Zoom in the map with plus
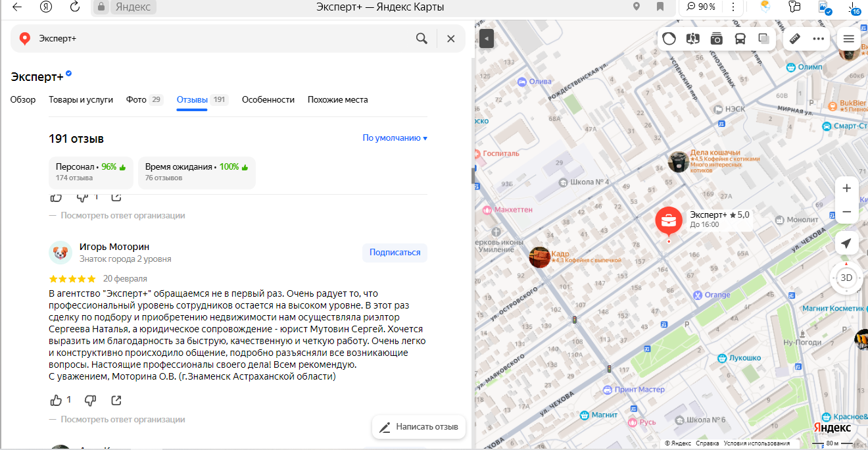This screenshot has width=868, height=450. click(x=846, y=188)
